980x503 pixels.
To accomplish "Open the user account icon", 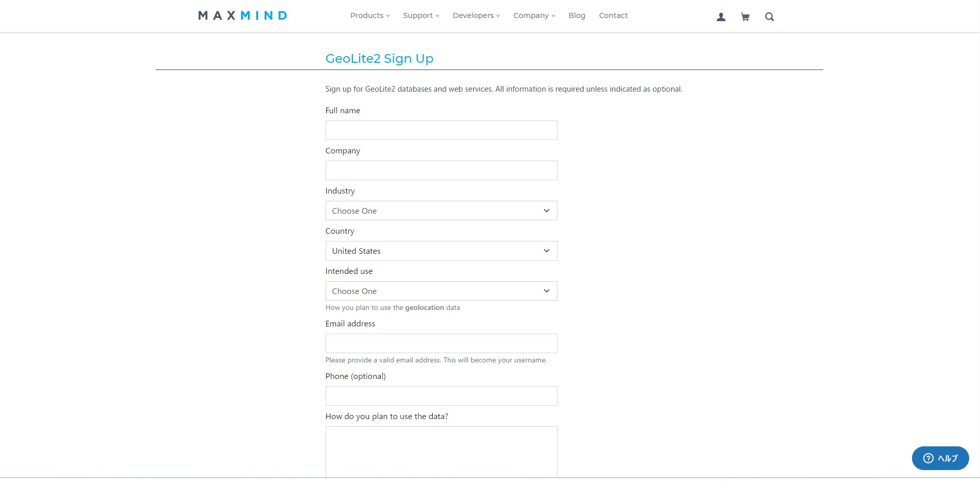I will (721, 17).
